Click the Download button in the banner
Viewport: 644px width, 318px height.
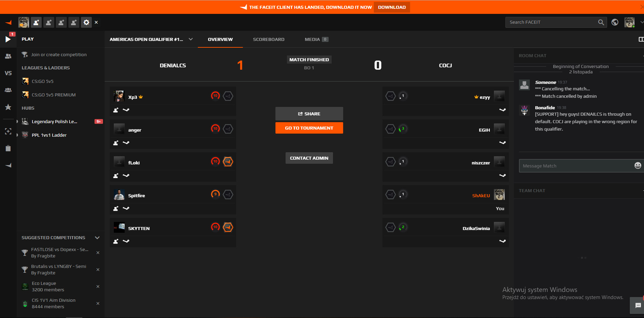pos(392,7)
